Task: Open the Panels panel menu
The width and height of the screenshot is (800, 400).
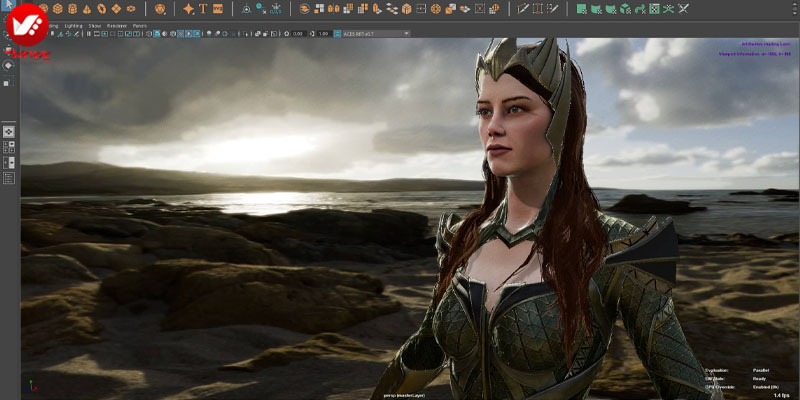Action: coord(139,26)
